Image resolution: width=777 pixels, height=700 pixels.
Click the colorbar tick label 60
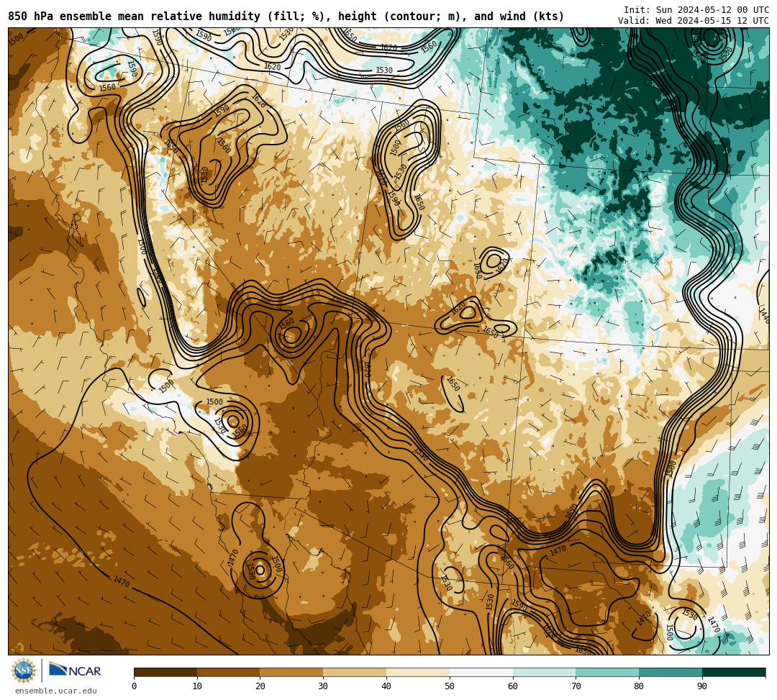point(513,686)
